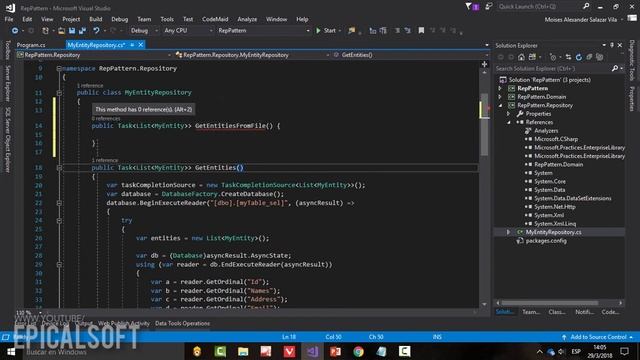This screenshot has height=360, width=640.
Task: Click the Show All Files icon in Solution Explorer
Action: pos(600,57)
